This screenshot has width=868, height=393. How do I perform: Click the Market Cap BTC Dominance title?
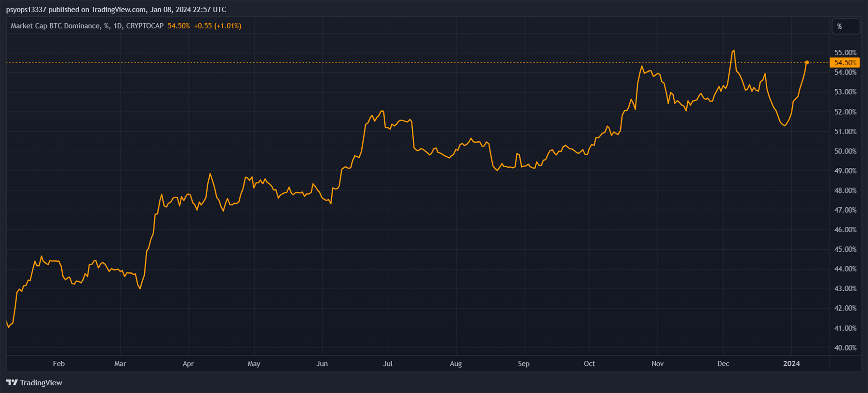[55, 26]
